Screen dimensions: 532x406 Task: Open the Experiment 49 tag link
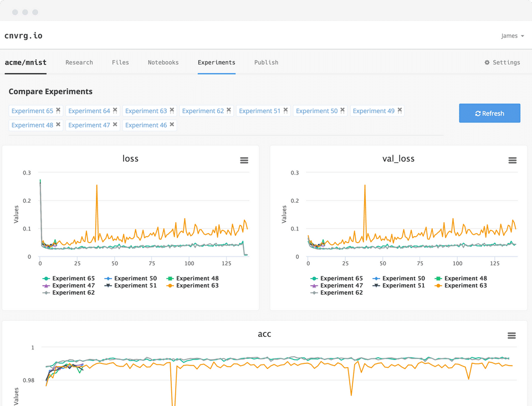(x=374, y=111)
